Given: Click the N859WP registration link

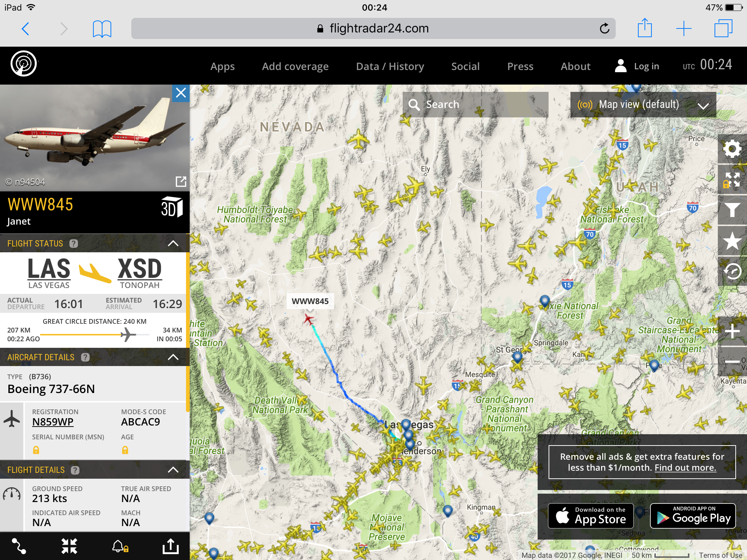Looking at the screenshot, I should click(x=53, y=422).
